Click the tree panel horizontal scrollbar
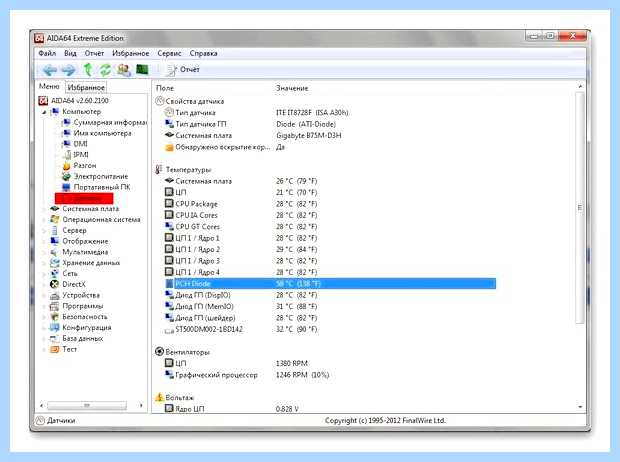 click(x=87, y=405)
